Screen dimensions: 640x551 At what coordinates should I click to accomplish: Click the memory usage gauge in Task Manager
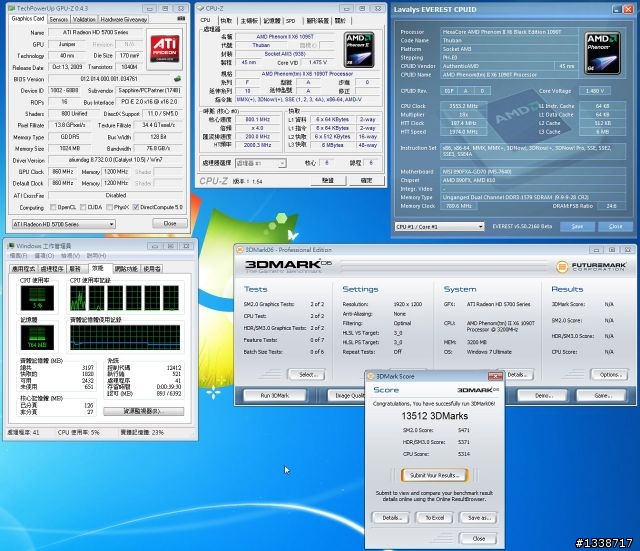pos(37,337)
